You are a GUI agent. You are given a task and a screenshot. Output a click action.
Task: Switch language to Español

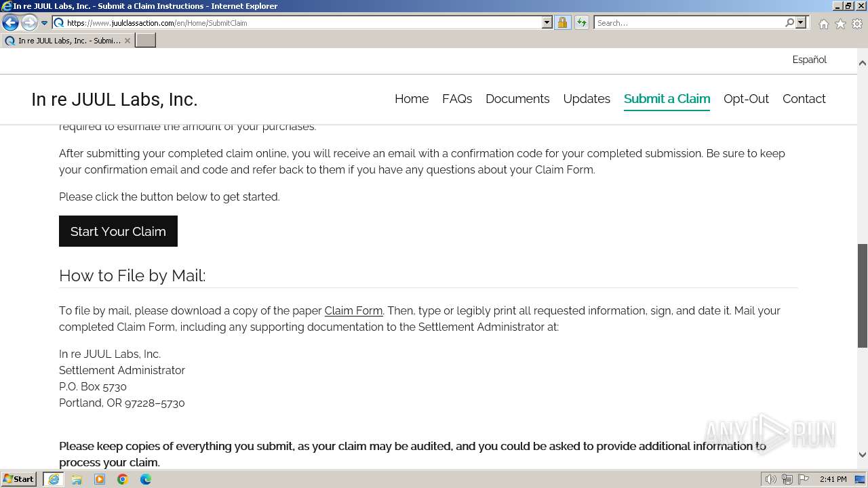point(809,60)
